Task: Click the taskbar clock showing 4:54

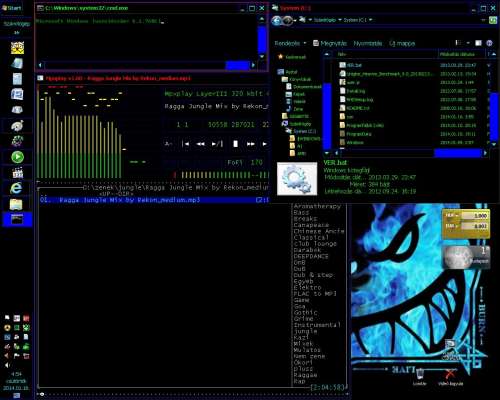Action: 16,374
